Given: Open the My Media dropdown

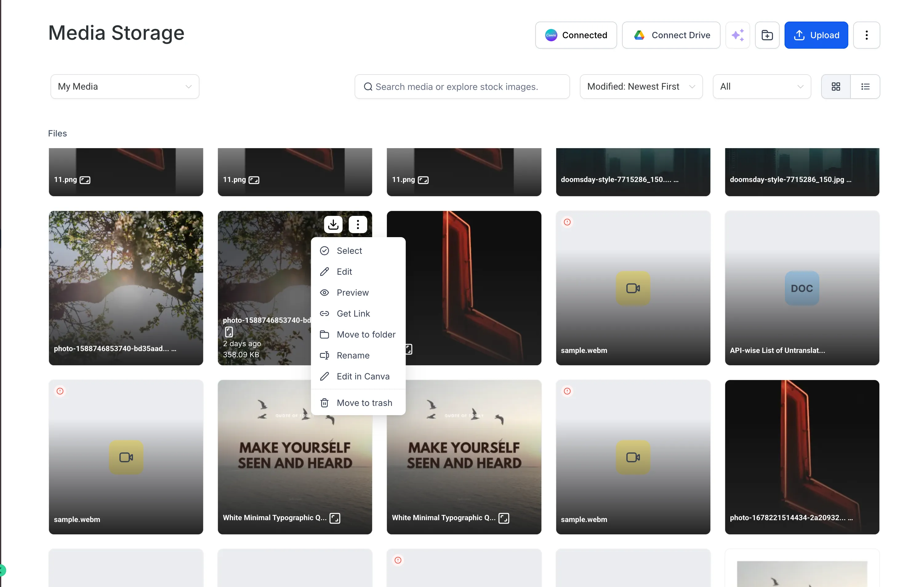Looking at the screenshot, I should click(124, 86).
